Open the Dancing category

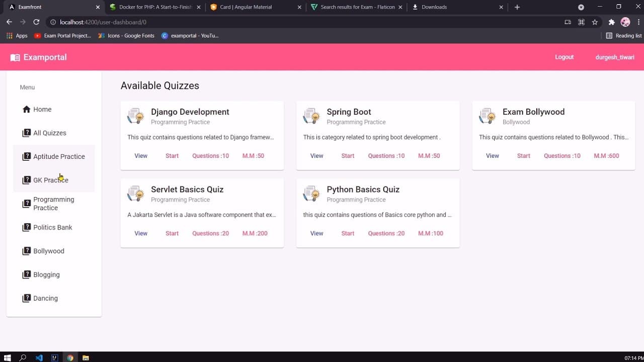pyautogui.click(x=54, y=298)
